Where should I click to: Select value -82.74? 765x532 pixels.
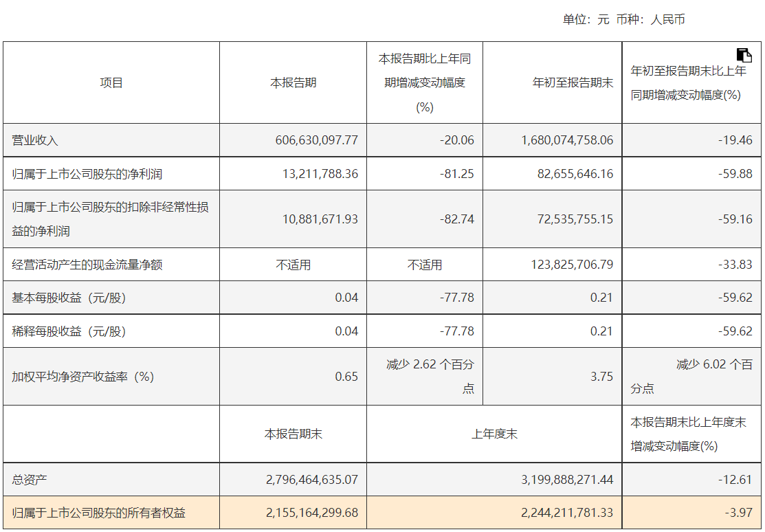coord(456,219)
